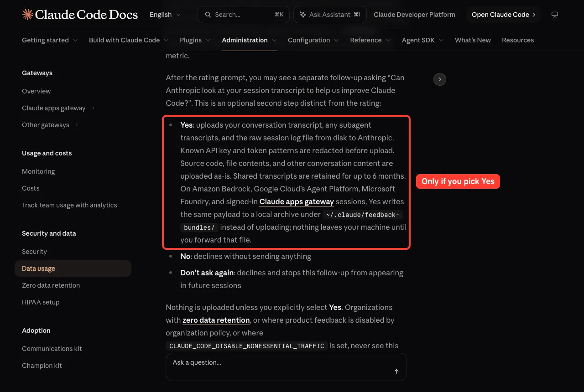Open Ask Assistant button

tap(330, 15)
